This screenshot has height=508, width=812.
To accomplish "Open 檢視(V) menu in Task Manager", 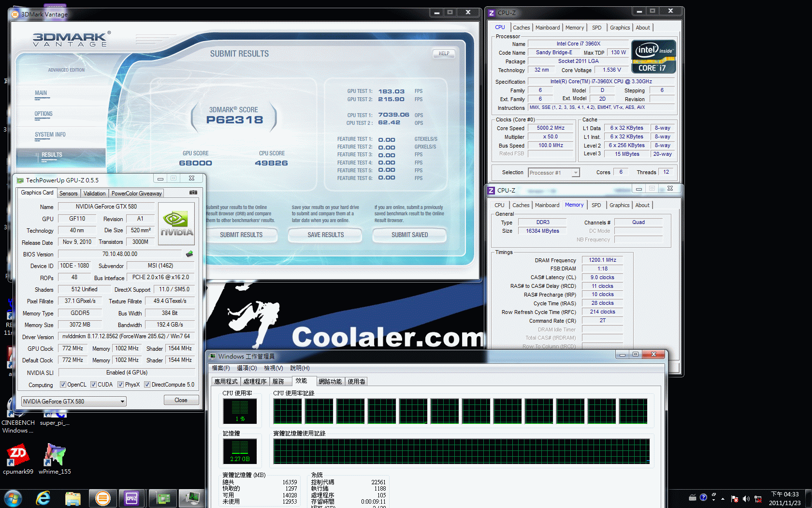I will [273, 368].
